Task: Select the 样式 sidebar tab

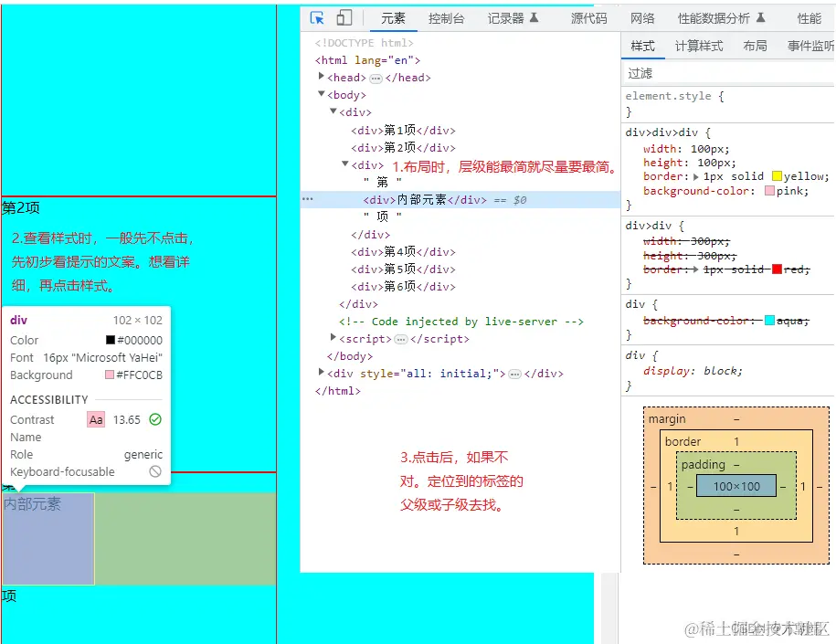Action: tap(642, 47)
